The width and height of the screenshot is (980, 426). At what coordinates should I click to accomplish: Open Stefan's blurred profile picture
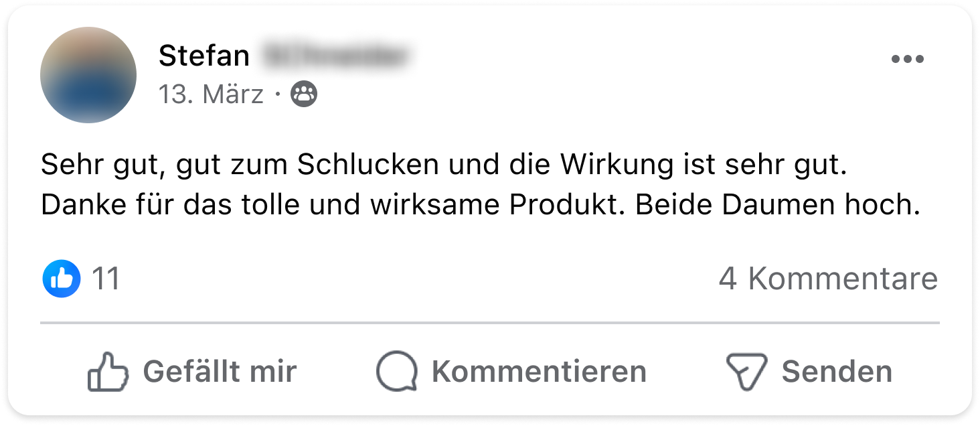[88, 75]
